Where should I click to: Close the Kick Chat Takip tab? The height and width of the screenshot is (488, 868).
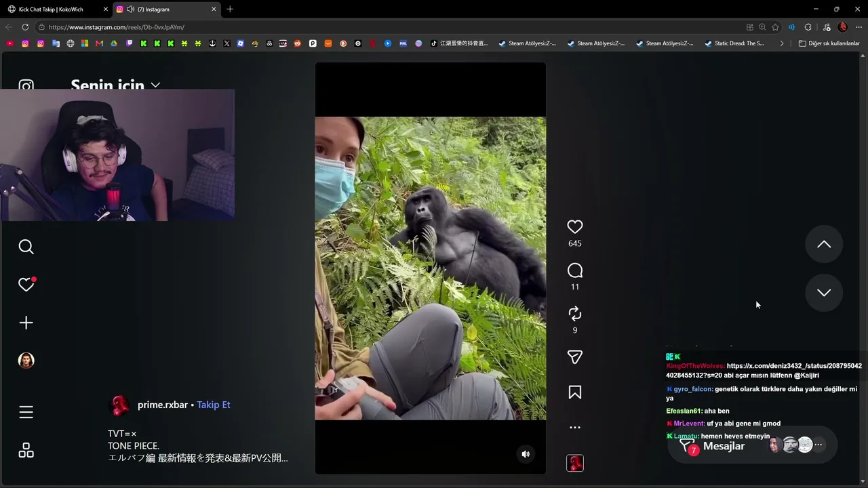coord(105,9)
